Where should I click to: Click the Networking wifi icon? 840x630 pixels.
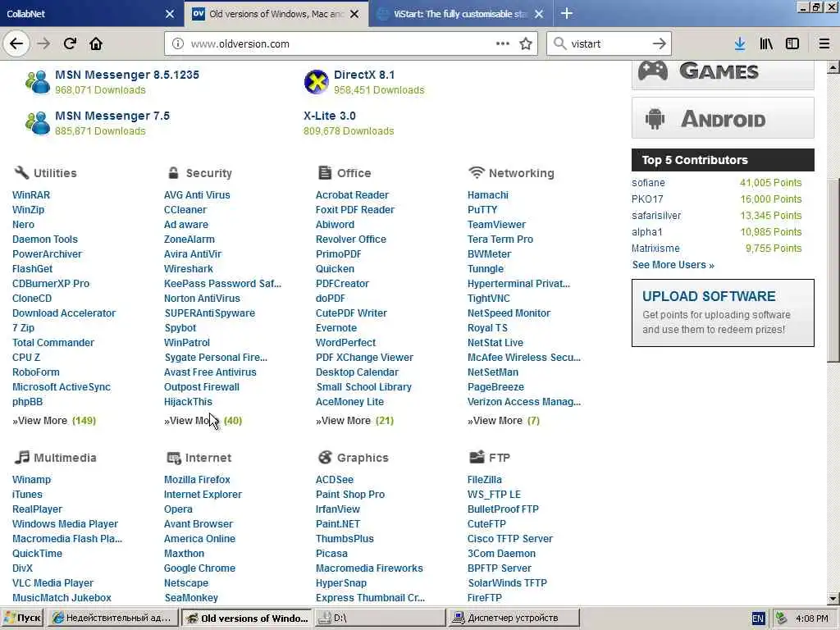tap(477, 172)
